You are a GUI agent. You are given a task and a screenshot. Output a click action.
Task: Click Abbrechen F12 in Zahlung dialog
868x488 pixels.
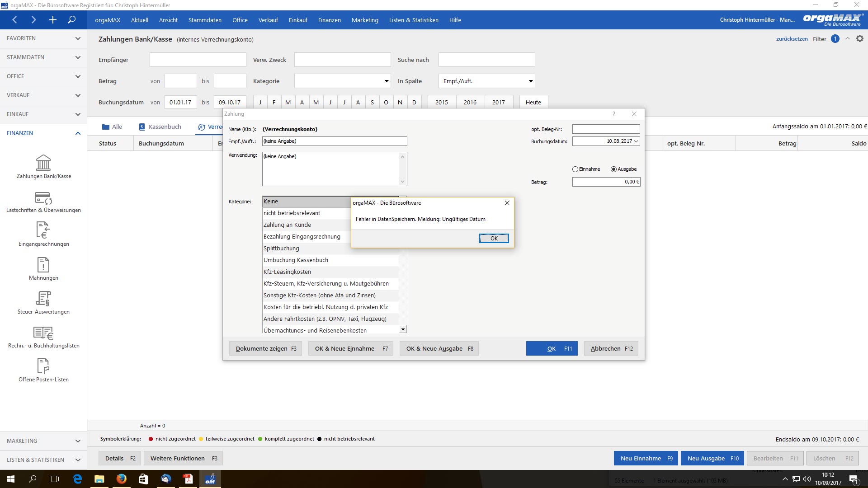(x=611, y=348)
